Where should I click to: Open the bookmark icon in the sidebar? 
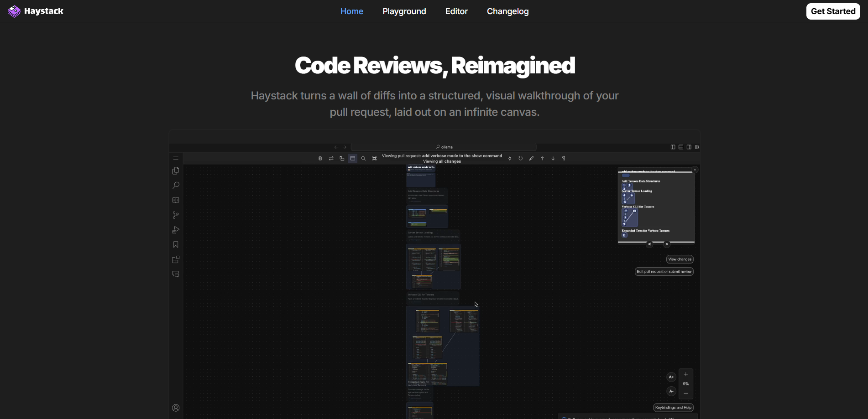[176, 245]
